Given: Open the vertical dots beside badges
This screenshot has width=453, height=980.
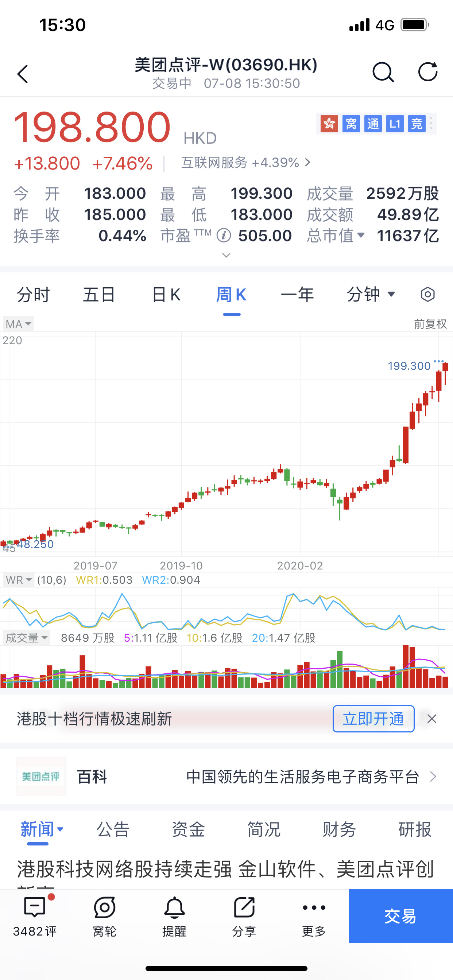Looking at the screenshot, I should 431,123.
